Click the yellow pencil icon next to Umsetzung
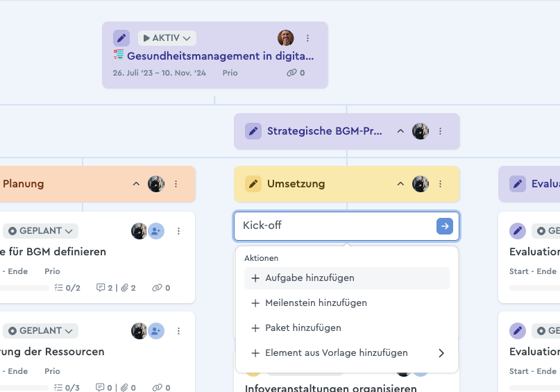 (253, 184)
